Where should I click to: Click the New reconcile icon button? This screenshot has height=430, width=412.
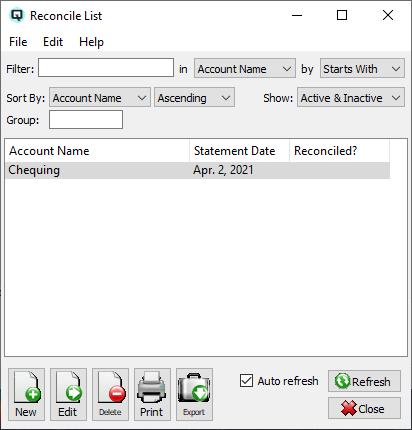[26, 394]
